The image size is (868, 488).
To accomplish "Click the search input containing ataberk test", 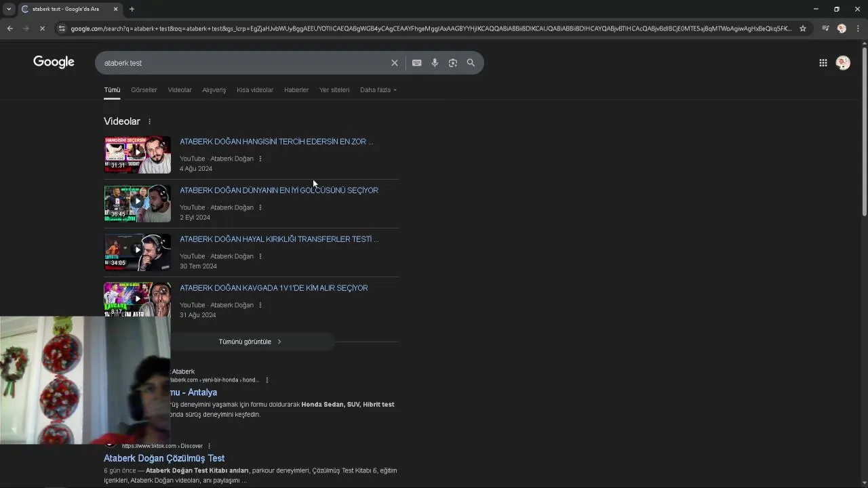I will pyautogui.click(x=244, y=63).
